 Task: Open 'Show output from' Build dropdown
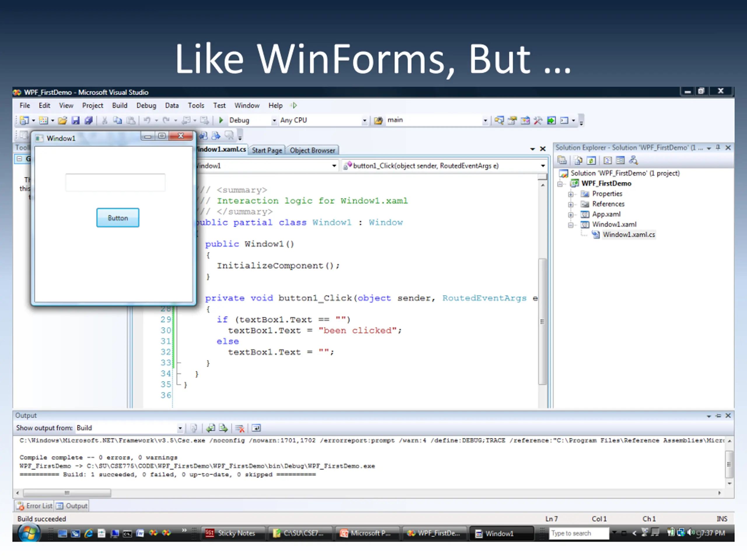pyautogui.click(x=180, y=428)
